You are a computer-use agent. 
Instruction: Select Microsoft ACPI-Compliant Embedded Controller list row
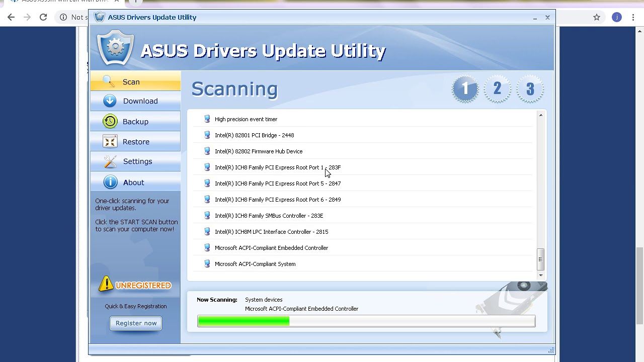tap(362, 248)
